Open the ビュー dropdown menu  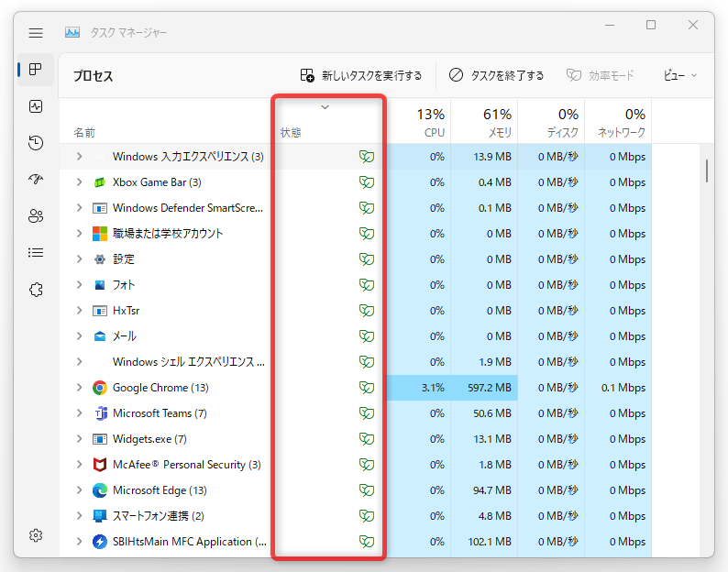[x=680, y=75]
